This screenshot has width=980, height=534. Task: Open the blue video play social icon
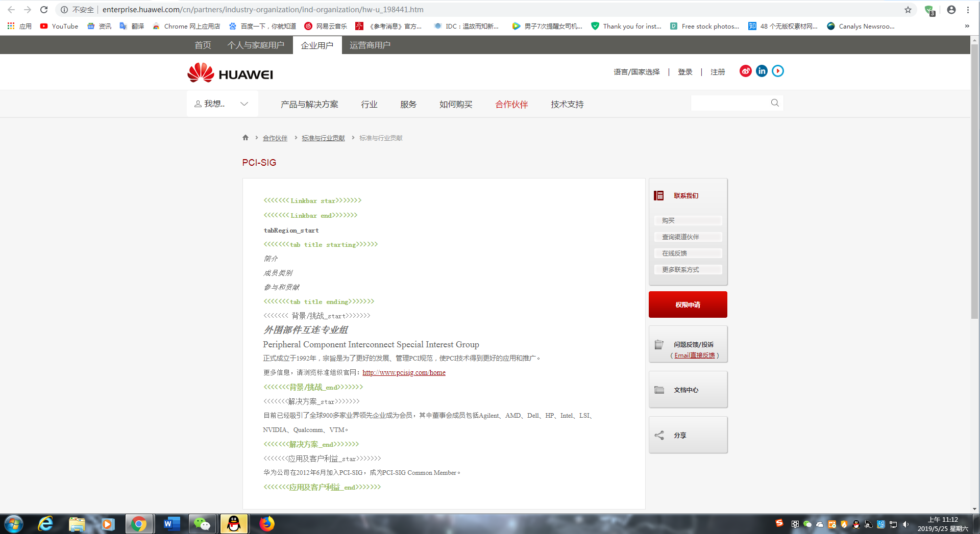[x=778, y=71]
